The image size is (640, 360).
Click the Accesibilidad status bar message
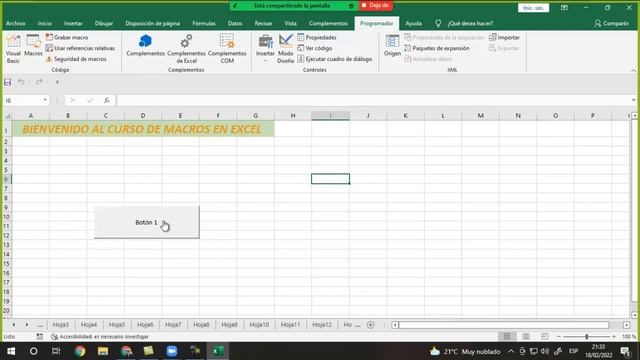(100, 337)
